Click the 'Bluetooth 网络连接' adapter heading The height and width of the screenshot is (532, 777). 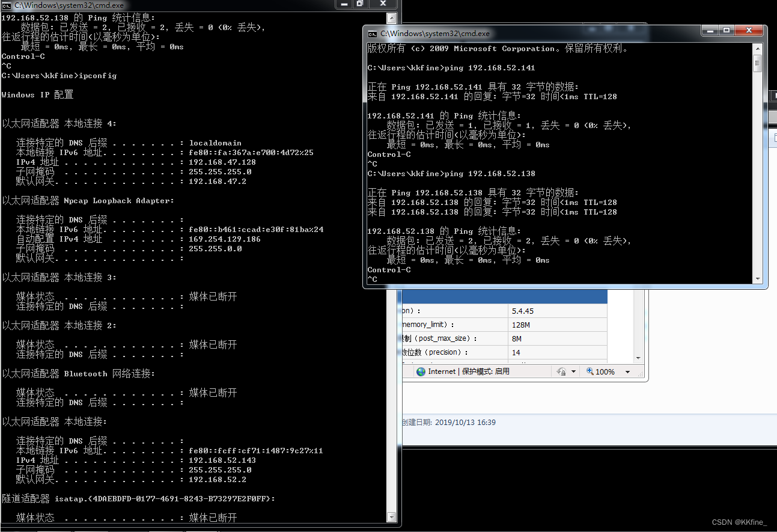coord(79,374)
